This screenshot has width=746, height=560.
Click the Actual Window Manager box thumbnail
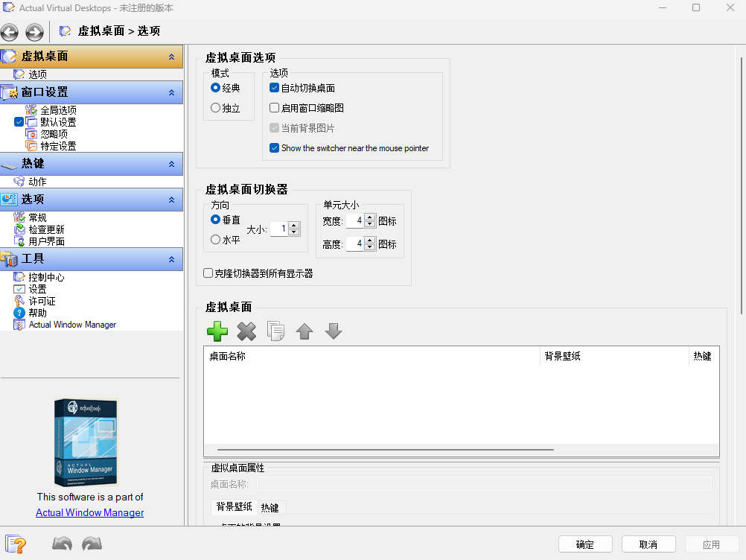(86, 442)
